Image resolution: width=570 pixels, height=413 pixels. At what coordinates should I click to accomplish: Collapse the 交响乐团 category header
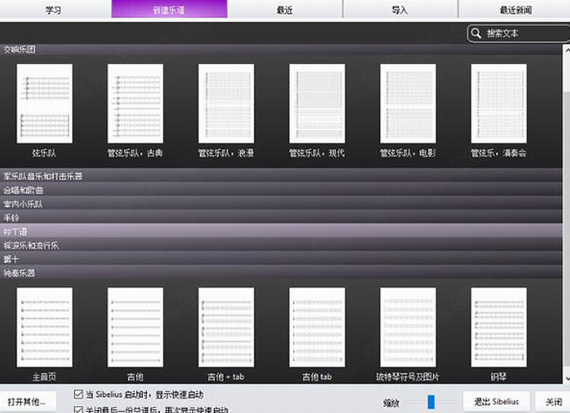tap(281, 49)
